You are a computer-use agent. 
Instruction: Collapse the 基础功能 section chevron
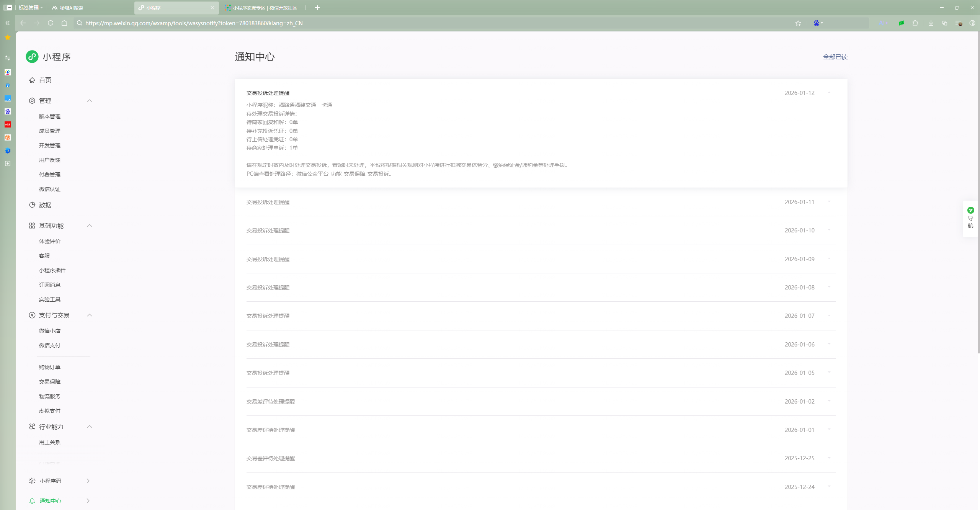click(x=90, y=226)
